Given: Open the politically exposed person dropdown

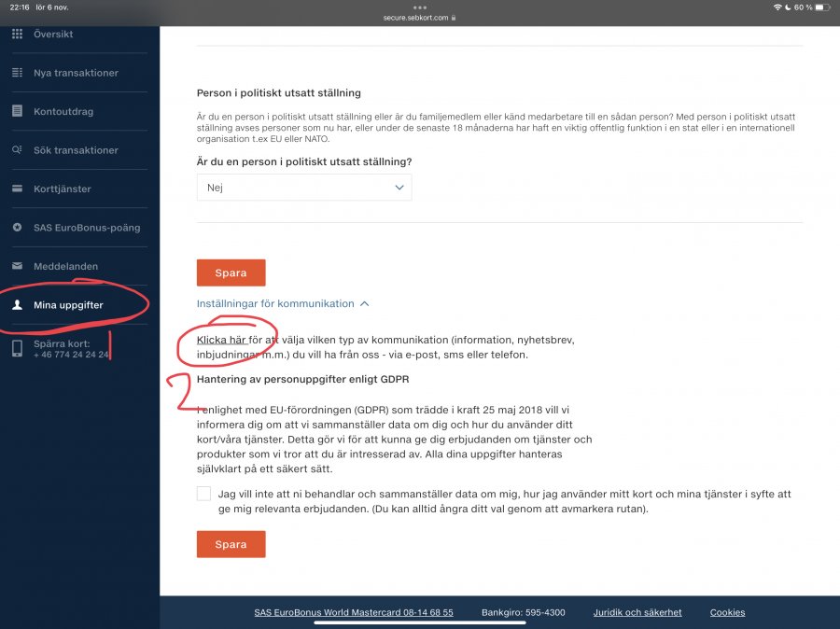Looking at the screenshot, I should (303, 188).
